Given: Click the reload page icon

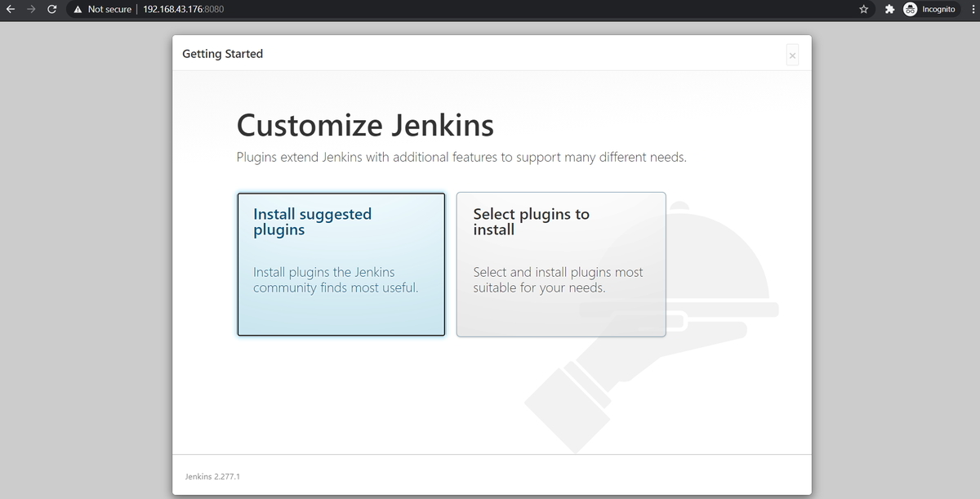Looking at the screenshot, I should [x=51, y=9].
